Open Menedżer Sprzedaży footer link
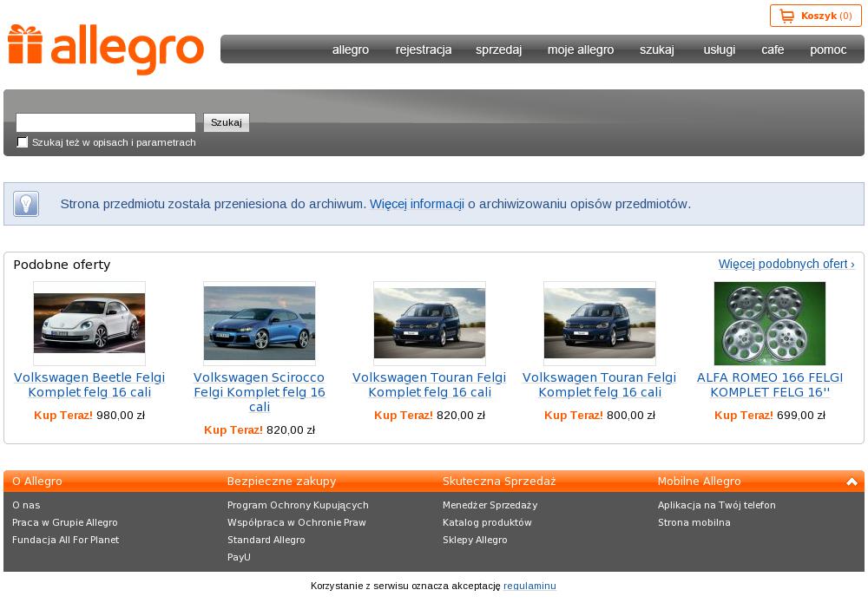Viewport: 868px width, 603px height. 490,505
